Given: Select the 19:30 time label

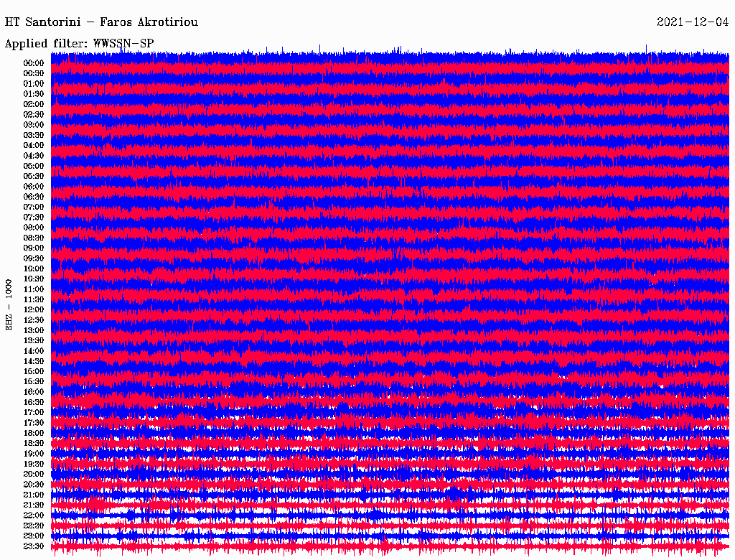Looking at the screenshot, I should coord(33,464).
